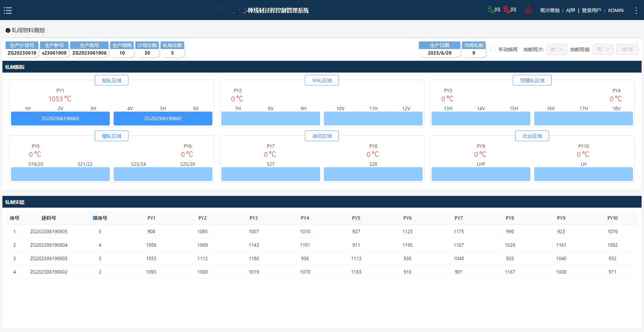Click the PY1 temperature reading 1053 ℃
The height and width of the screenshot is (332, 644).
coord(60,99)
